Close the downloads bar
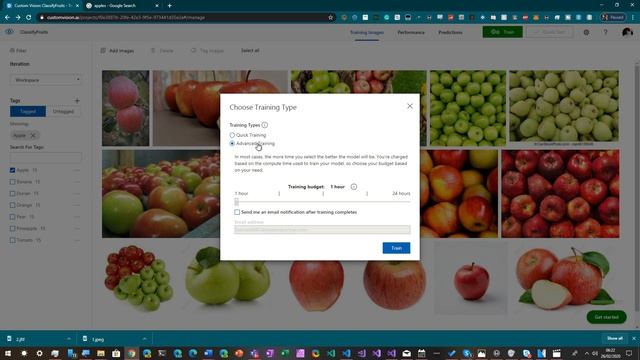Image resolution: width=640 pixels, height=360 pixels. click(x=634, y=338)
